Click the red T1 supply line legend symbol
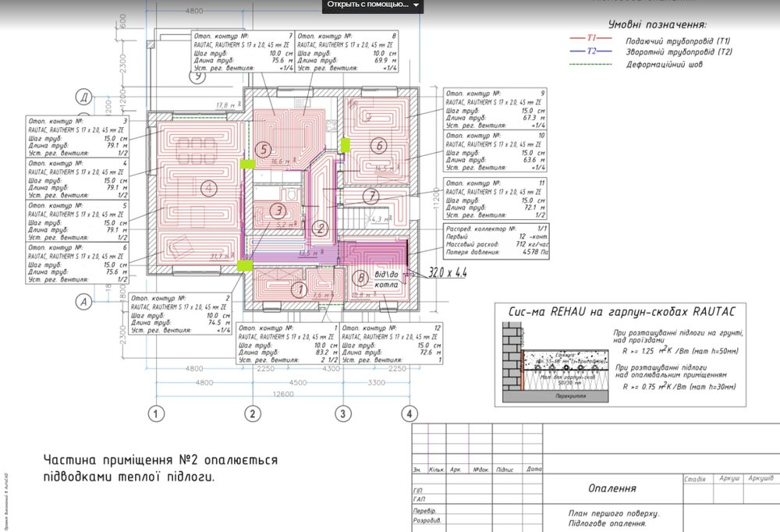The image size is (780, 532). pos(591,37)
